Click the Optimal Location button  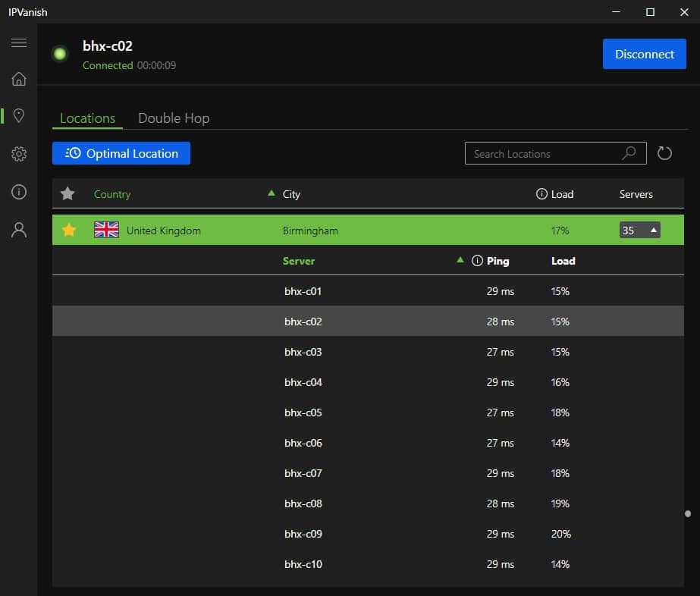point(121,153)
